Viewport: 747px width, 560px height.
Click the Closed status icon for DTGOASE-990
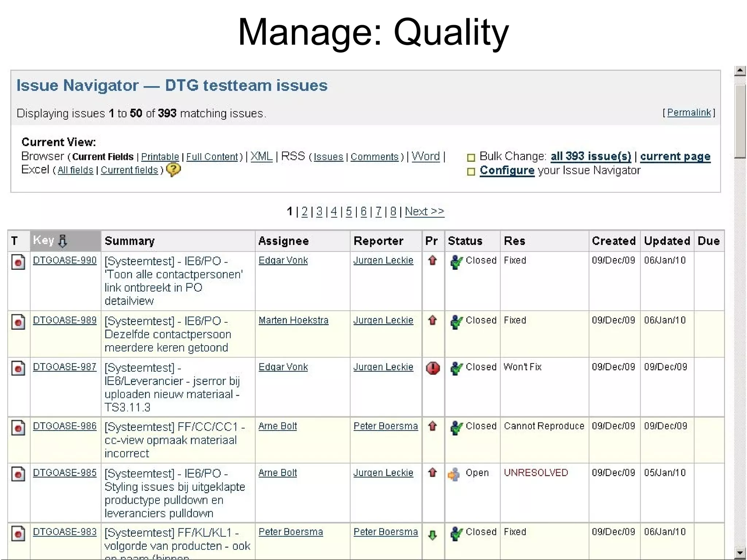456,262
